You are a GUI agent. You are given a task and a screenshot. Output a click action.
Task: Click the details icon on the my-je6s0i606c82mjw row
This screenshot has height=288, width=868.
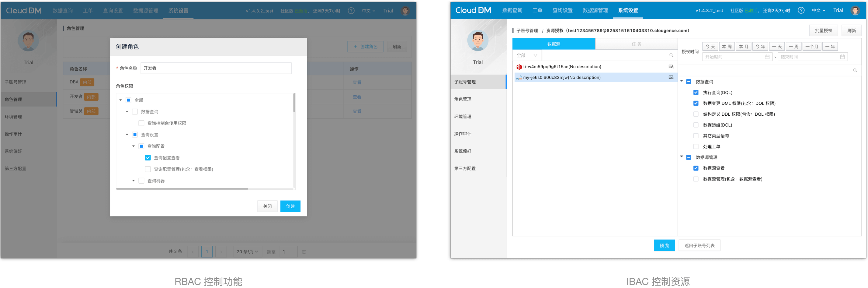(x=671, y=78)
